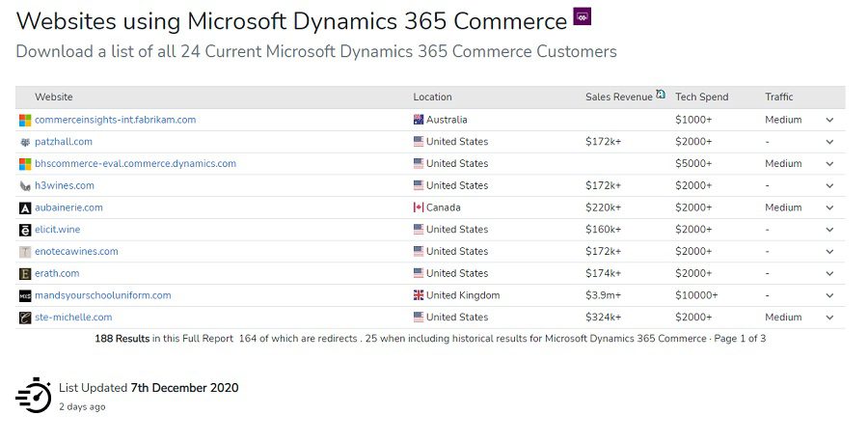Screen dimensions: 868x443
Task: Expand the mandsyourschooluniform.com row chevron
Action: coord(829,295)
